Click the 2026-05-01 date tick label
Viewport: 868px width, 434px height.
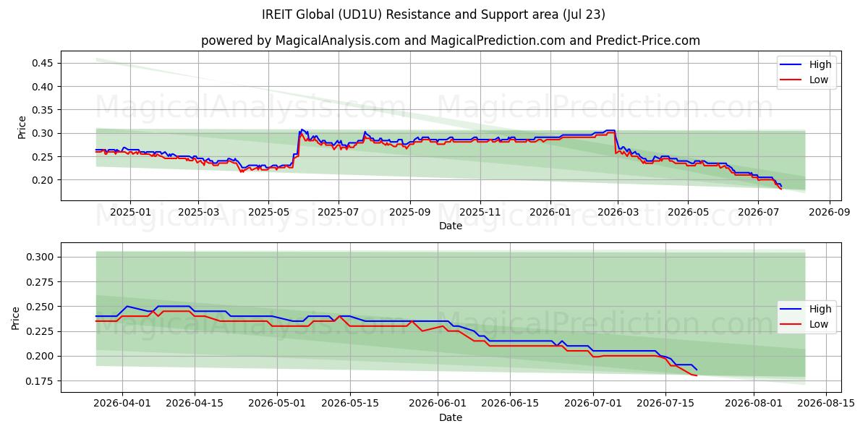[x=278, y=404]
